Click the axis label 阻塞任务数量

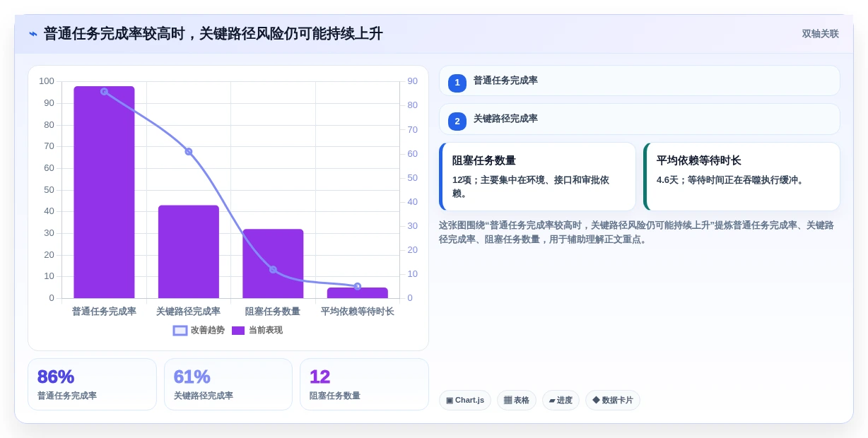[x=273, y=312]
